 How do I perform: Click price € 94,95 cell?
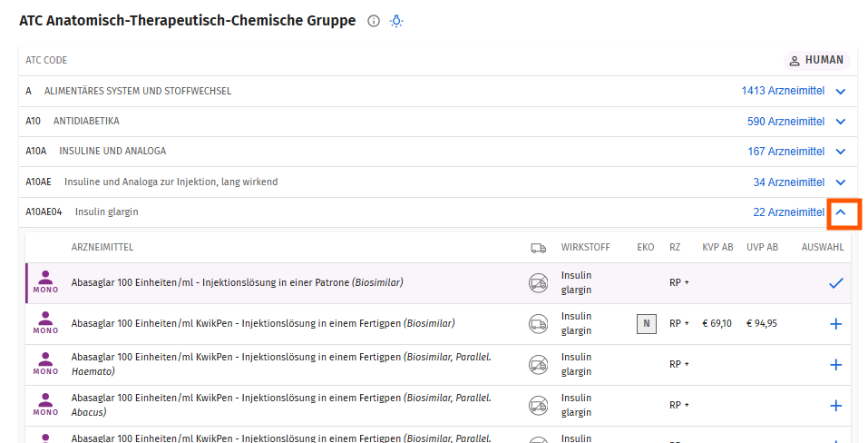click(762, 323)
